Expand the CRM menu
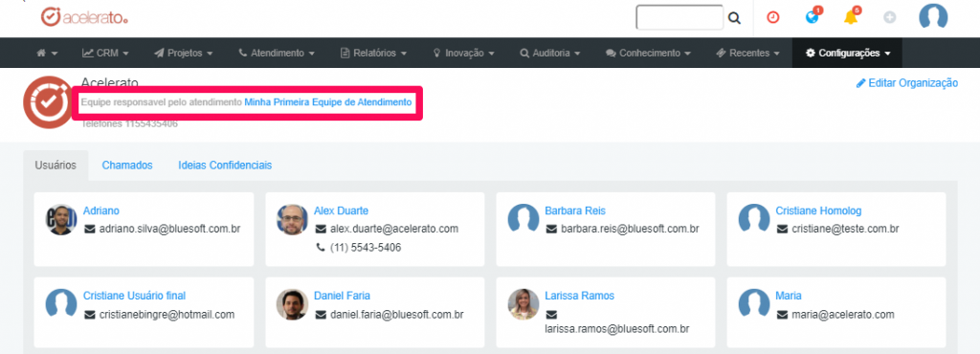Image resolution: width=980 pixels, height=354 pixels. pos(105,53)
